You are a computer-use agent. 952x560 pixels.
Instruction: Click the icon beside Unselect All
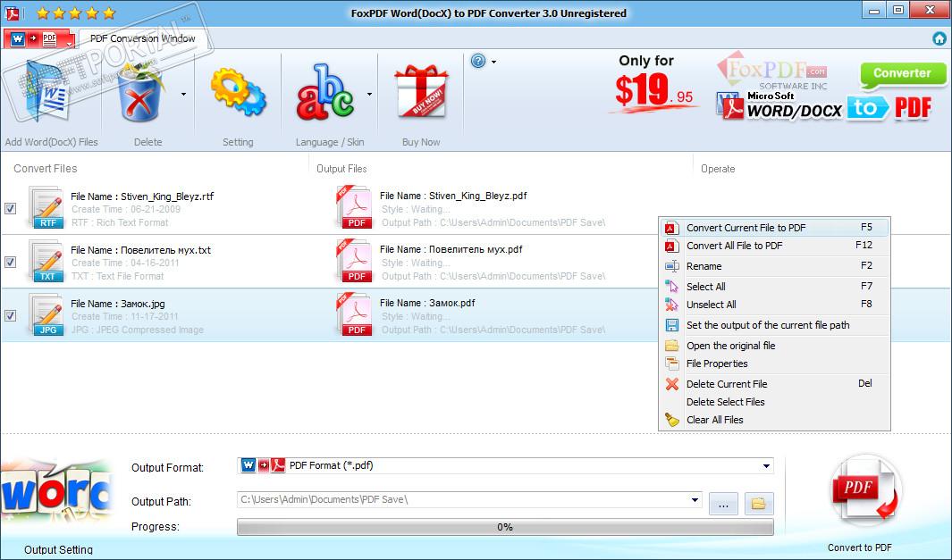[671, 305]
